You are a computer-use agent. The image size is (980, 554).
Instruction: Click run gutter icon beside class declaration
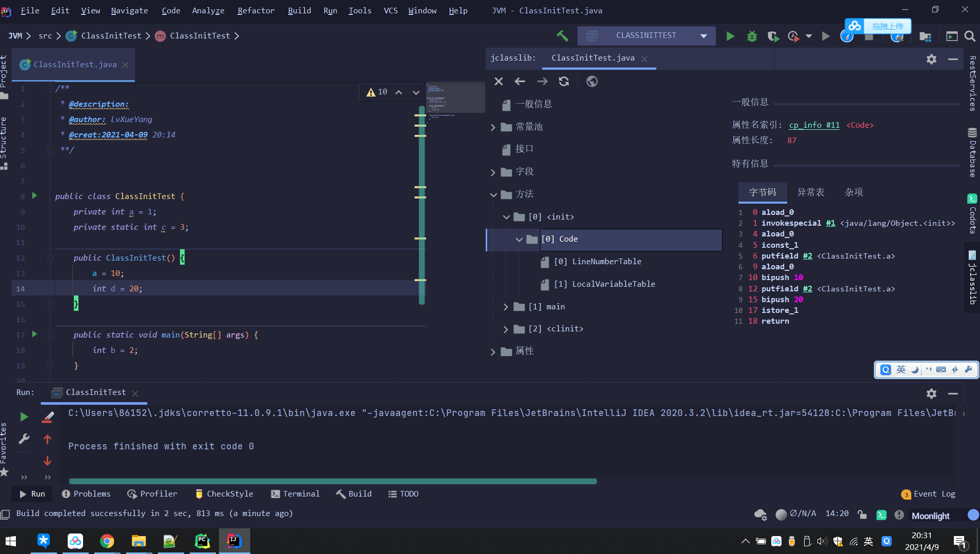coord(34,195)
